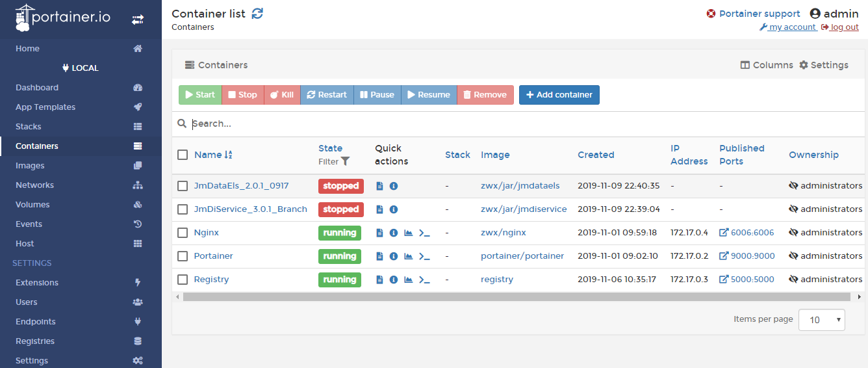The height and width of the screenshot is (368, 868).
Task: Open stats chart icon for Portainer container
Action: point(409,256)
